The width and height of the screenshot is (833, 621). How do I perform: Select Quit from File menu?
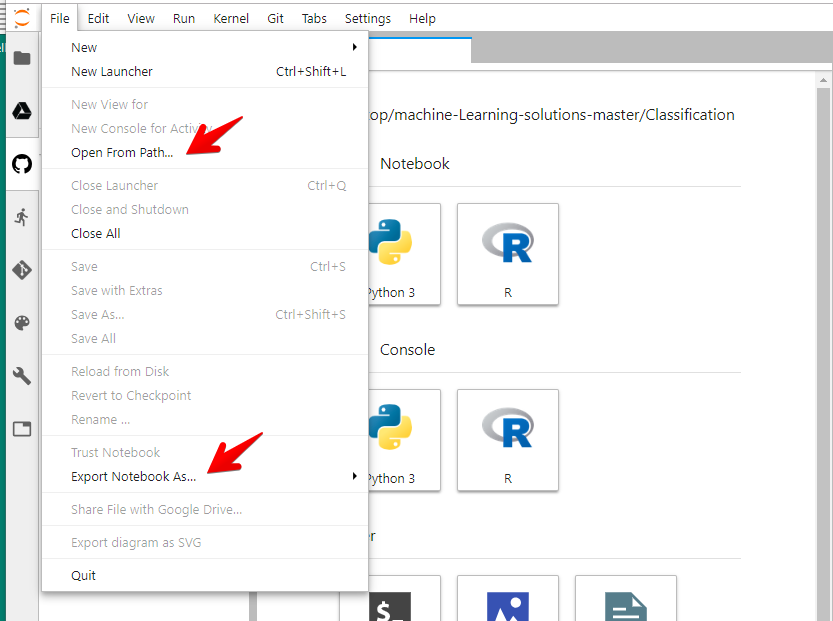tap(205, 575)
